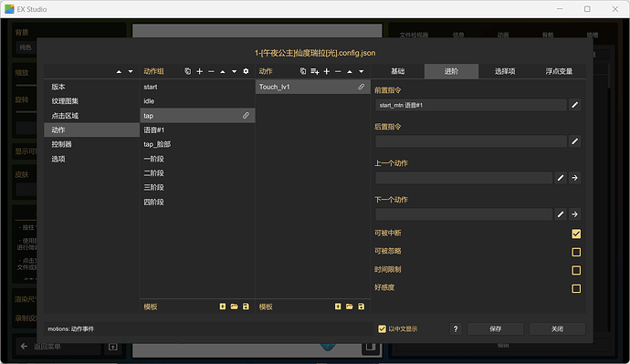Remove the motion with the minus icon
The image size is (630, 364).
pyautogui.click(x=338, y=71)
